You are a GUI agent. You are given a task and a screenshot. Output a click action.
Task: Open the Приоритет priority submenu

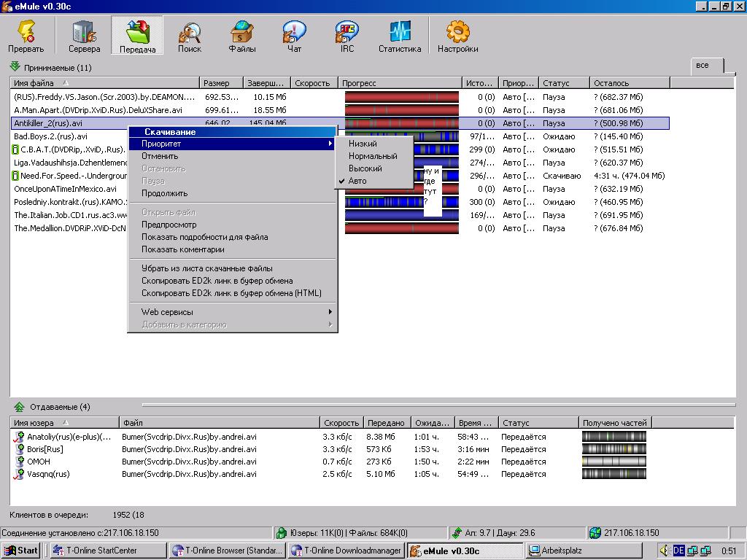coord(232,144)
